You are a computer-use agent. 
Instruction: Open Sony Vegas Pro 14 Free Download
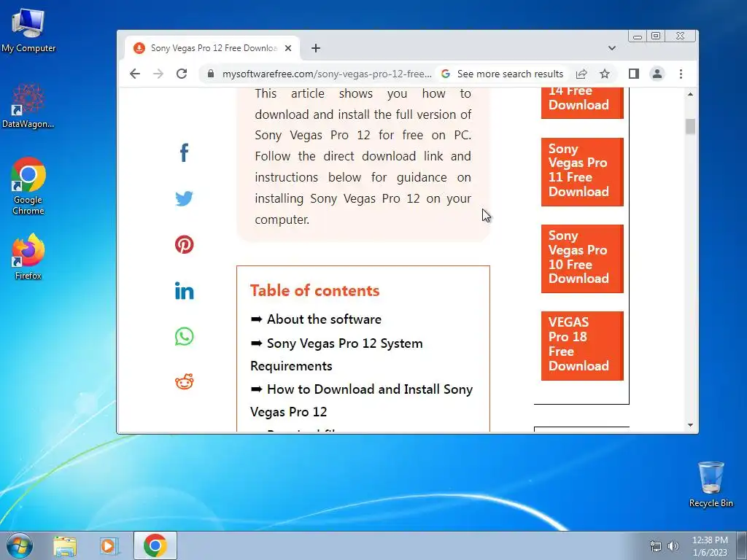click(582, 103)
